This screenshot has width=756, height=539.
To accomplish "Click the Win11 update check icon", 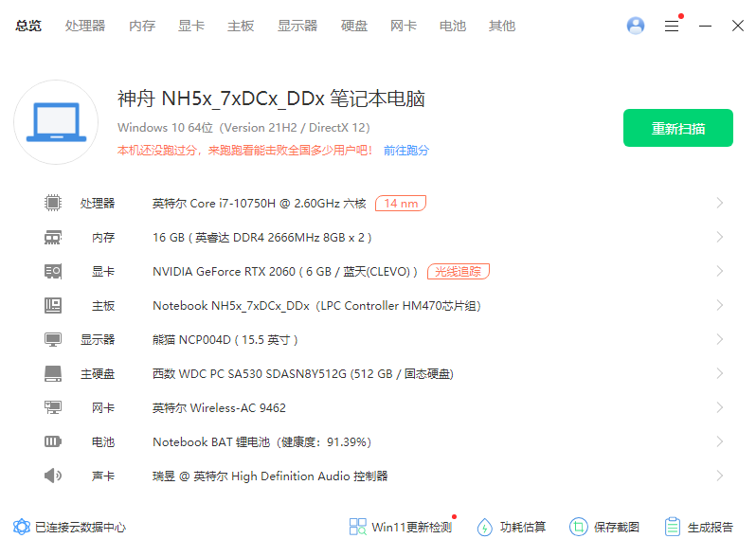I will (358, 527).
